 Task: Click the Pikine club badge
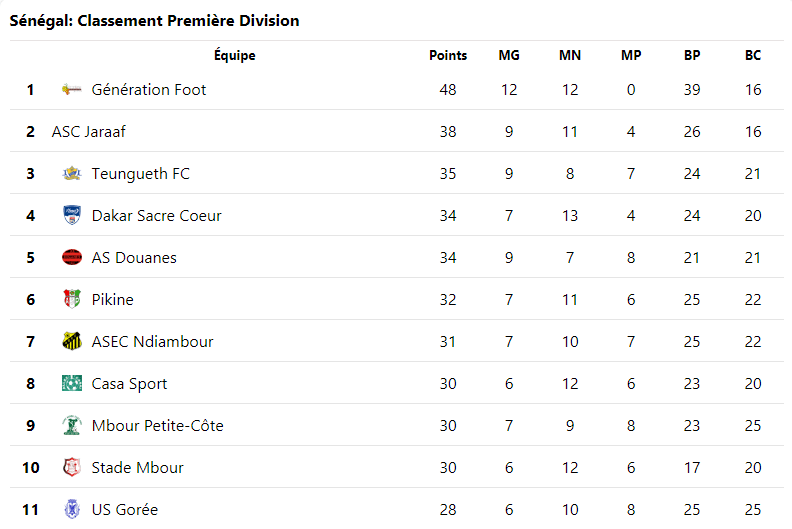point(71,300)
